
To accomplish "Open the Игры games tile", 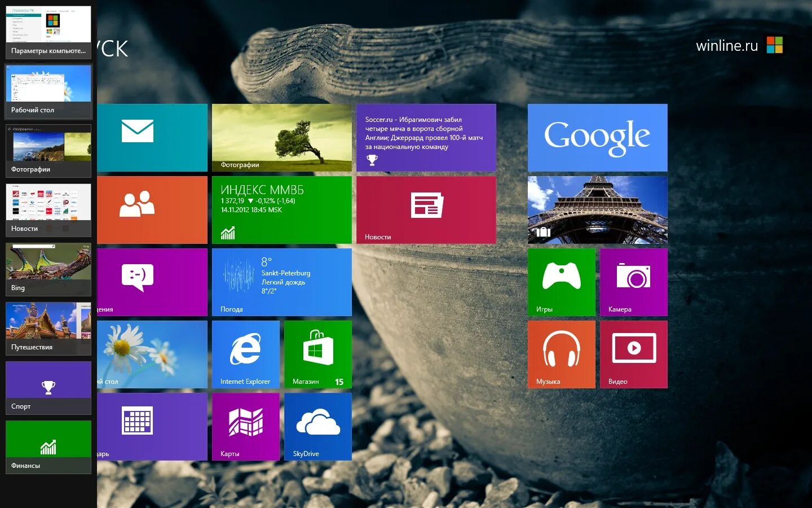I will coord(562,282).
